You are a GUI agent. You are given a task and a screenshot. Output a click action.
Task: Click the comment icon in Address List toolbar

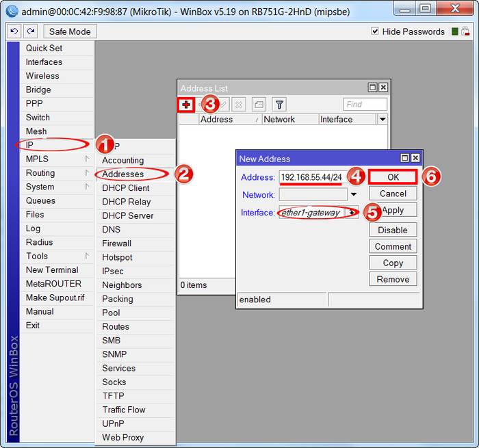pos(259,105)
